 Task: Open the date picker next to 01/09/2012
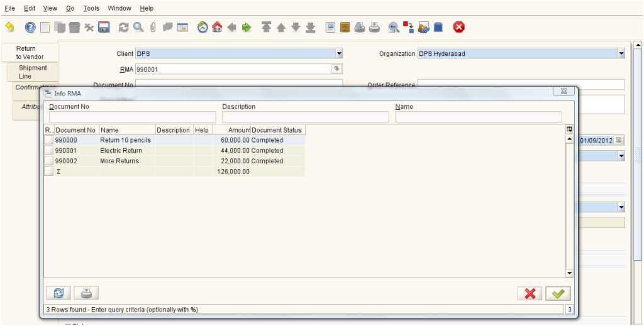[x=619, y=140]
